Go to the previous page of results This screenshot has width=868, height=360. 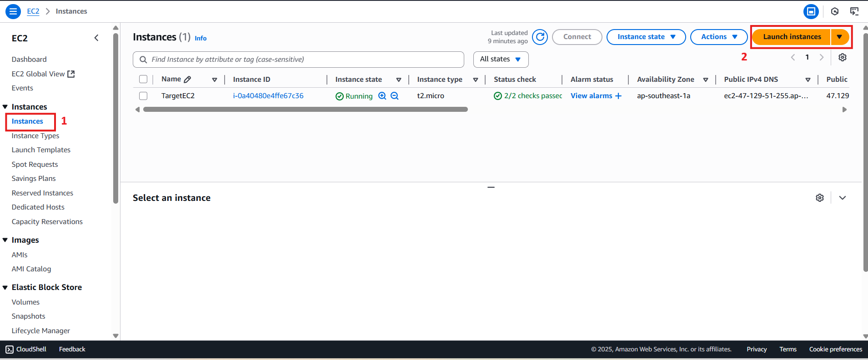pyautogui.click(x=793, y=57)
